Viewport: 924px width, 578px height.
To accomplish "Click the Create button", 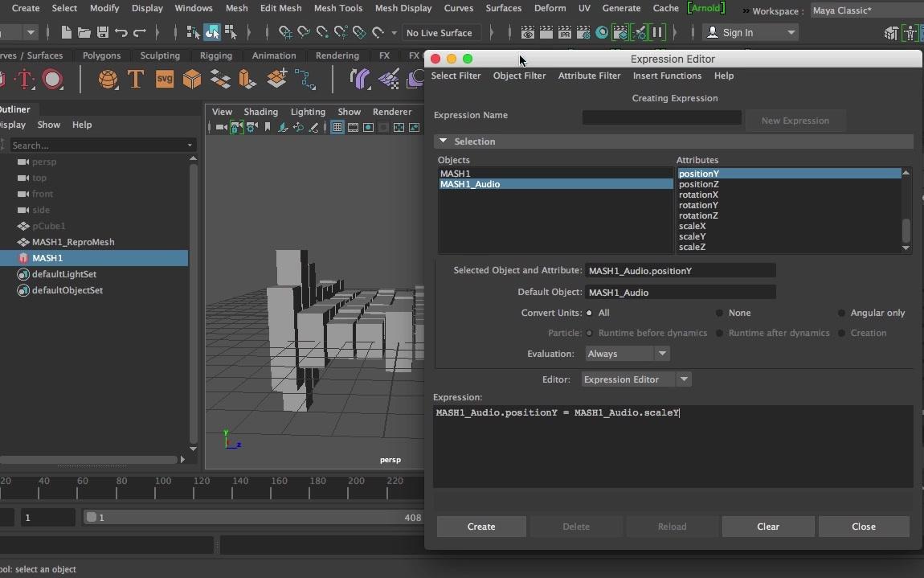I will (481, 527).
